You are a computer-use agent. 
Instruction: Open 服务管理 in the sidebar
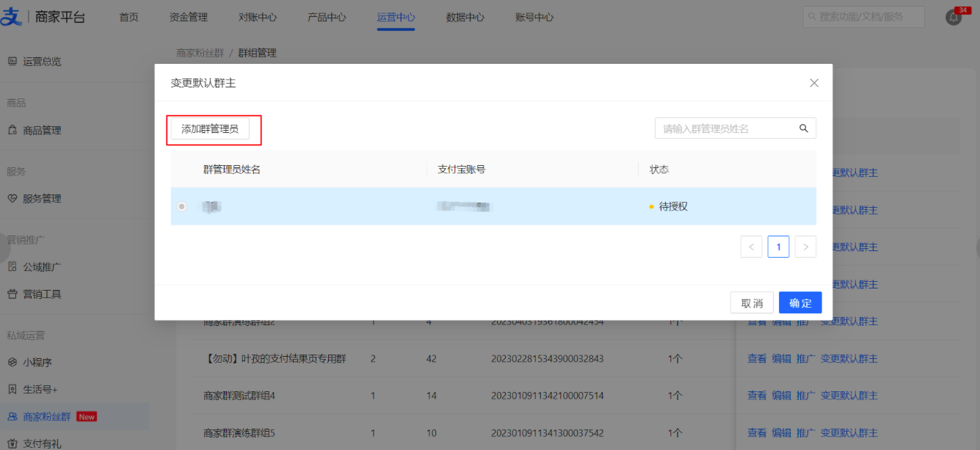click(x=42, y=199)
